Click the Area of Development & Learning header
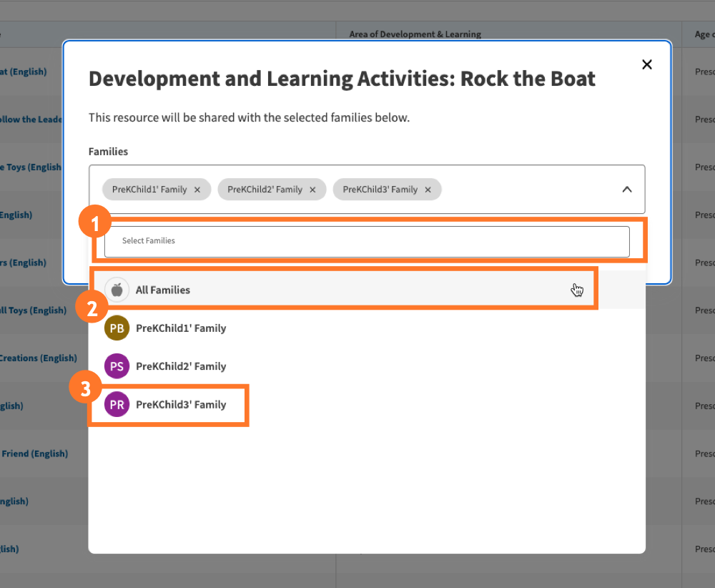715x588 pixels. 415,34
